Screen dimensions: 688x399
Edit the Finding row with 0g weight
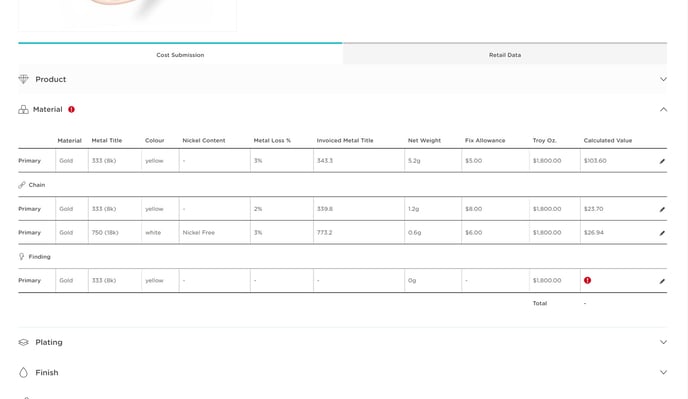tap(662, 281)
